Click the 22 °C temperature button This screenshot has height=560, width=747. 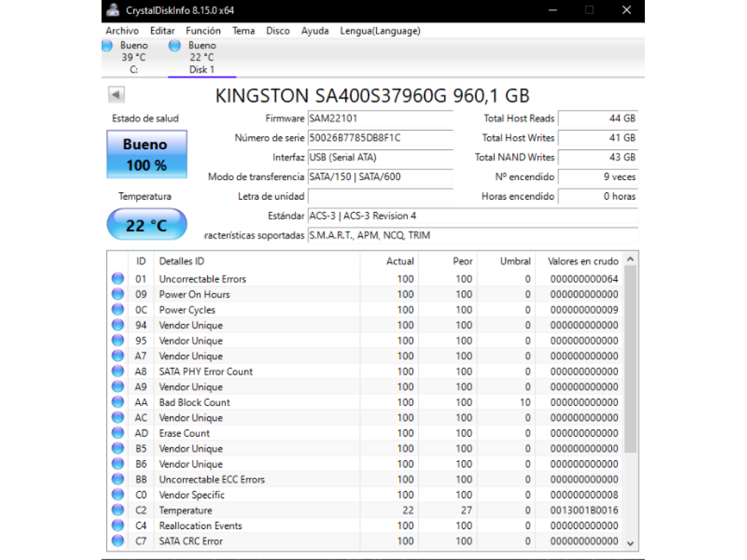146,225
